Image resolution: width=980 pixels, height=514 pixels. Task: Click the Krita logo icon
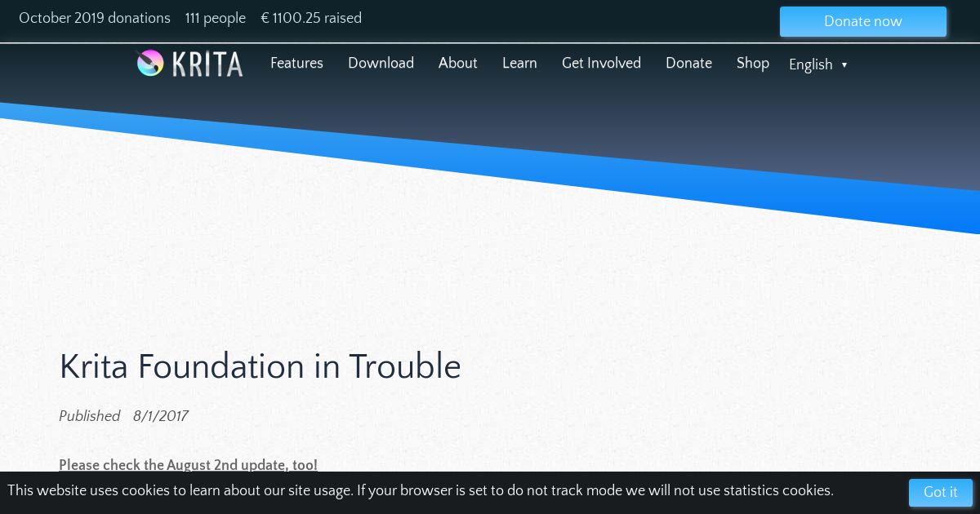[150, 63]
